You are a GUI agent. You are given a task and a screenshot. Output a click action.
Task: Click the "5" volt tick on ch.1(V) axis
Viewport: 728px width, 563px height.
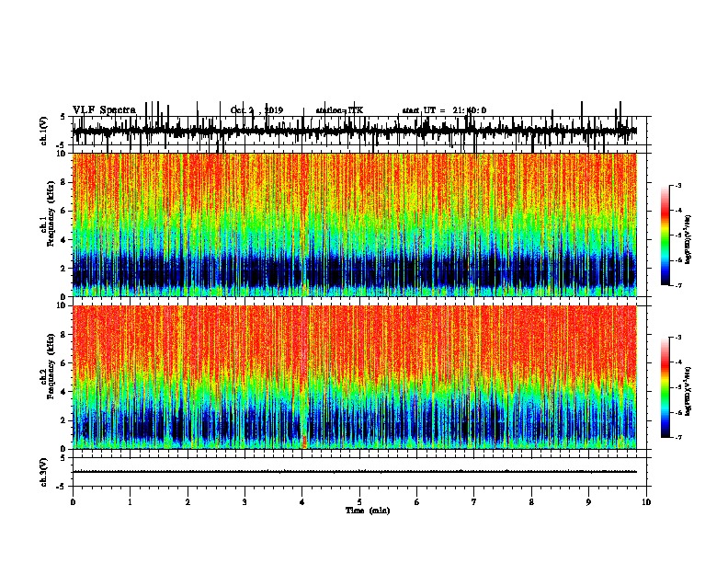[x=63, y=117]
